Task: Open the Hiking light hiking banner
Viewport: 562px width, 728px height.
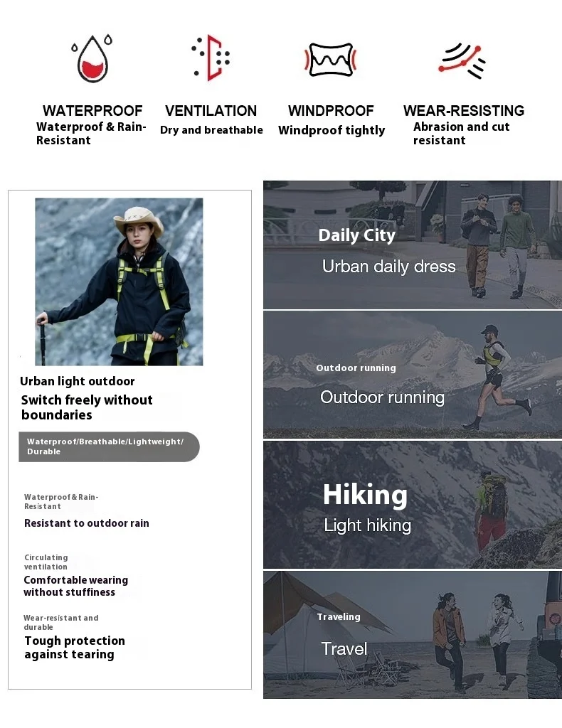Action: click(x=413, y=505)
